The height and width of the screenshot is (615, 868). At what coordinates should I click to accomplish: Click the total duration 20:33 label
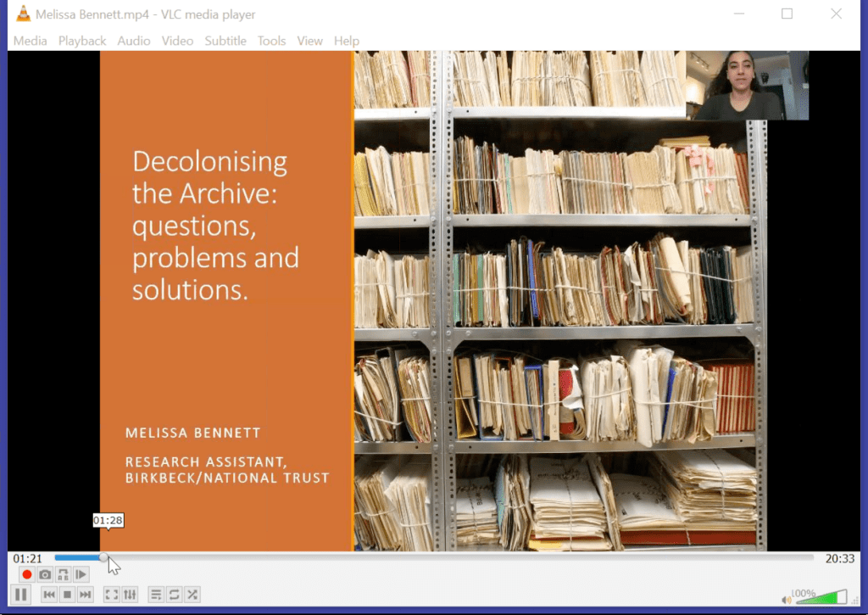click(x=839, y=558)
